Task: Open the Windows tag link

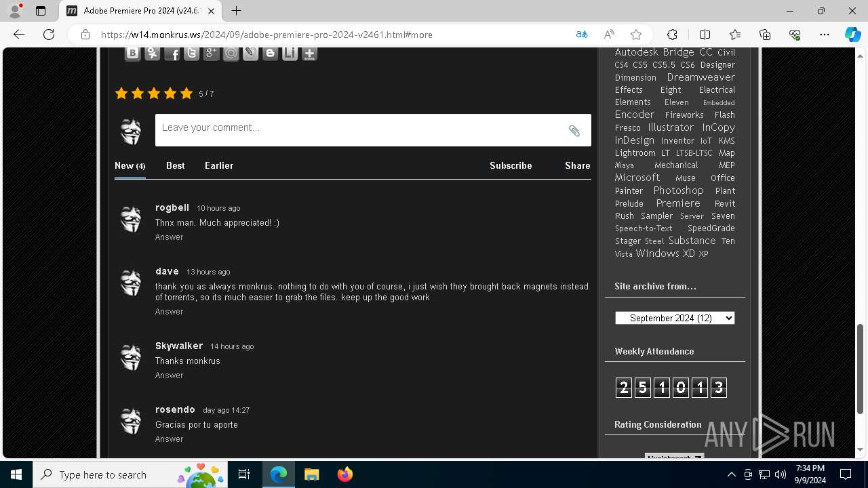Action: point(657,253)
